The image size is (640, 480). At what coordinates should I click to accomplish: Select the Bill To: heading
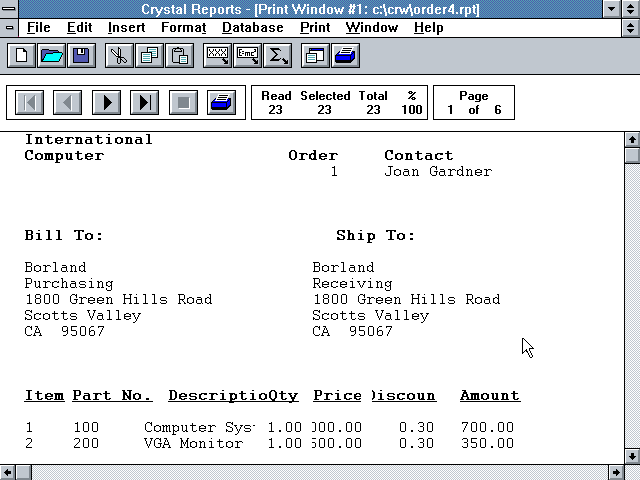pyautogui.click(x=64, y=236)
